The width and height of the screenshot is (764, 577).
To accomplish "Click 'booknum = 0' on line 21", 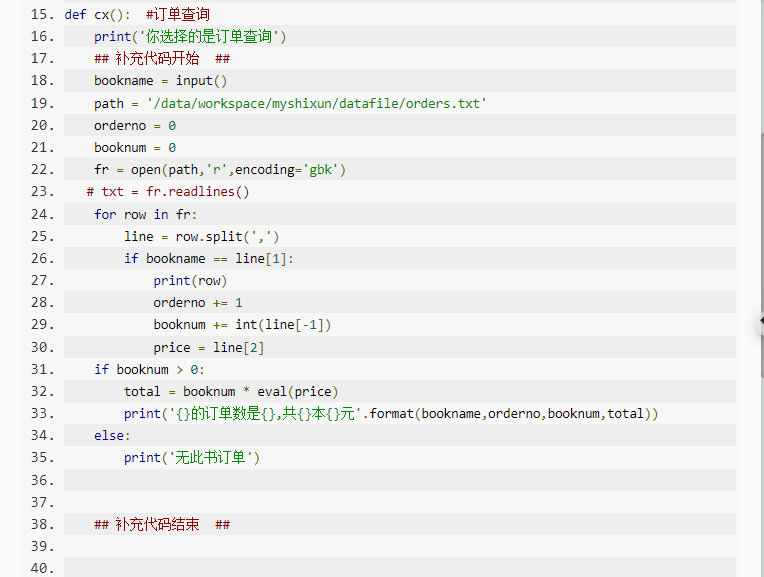I will [135, 148].
